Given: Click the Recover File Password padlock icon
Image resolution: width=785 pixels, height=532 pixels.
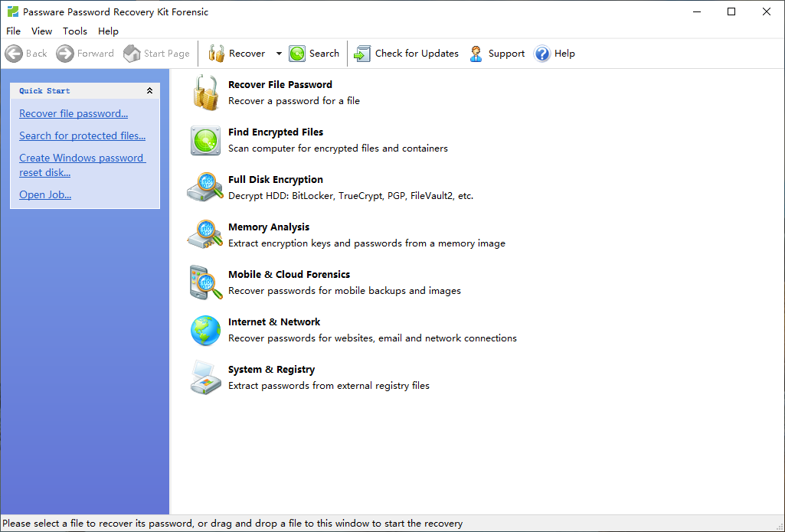Looking at the screenshot, I should click(x=206, y=93).
